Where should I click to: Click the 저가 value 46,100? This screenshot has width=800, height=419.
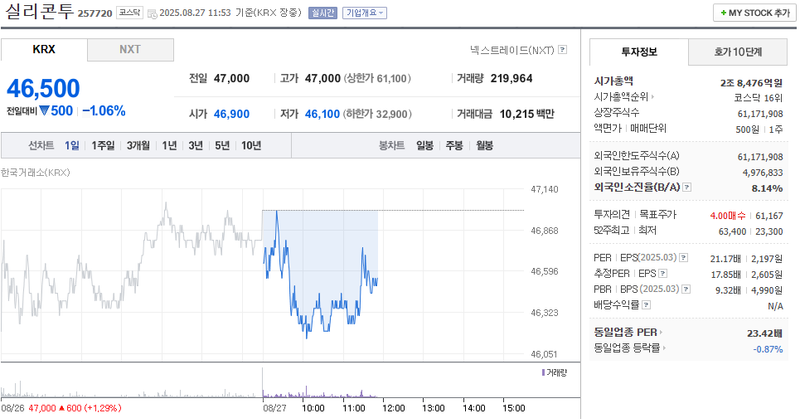[322, 114]
